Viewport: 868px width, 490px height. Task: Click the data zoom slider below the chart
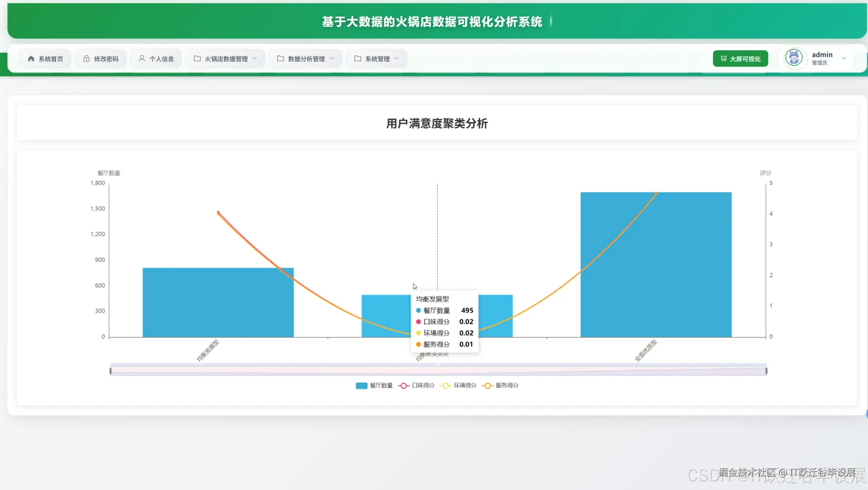[439, 370]
